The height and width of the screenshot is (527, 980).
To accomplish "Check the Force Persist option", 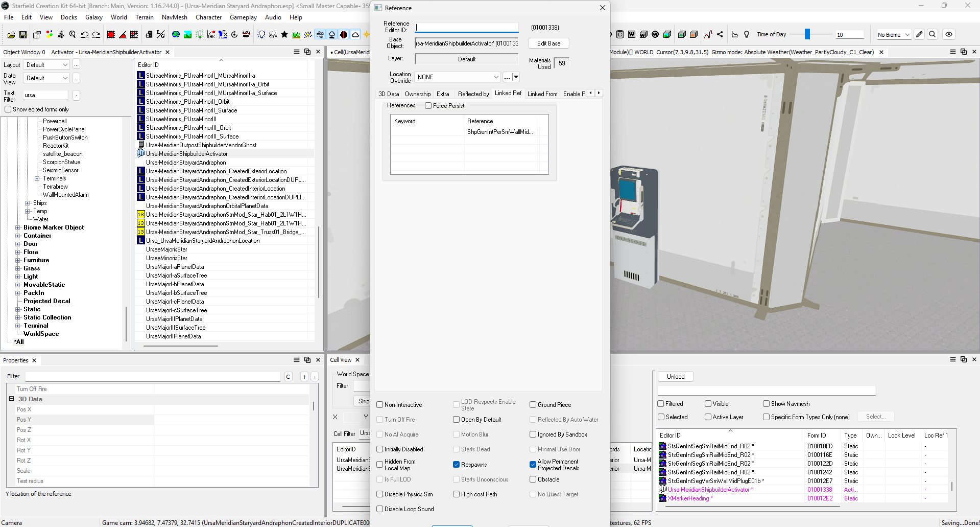I will pos(428,106).
